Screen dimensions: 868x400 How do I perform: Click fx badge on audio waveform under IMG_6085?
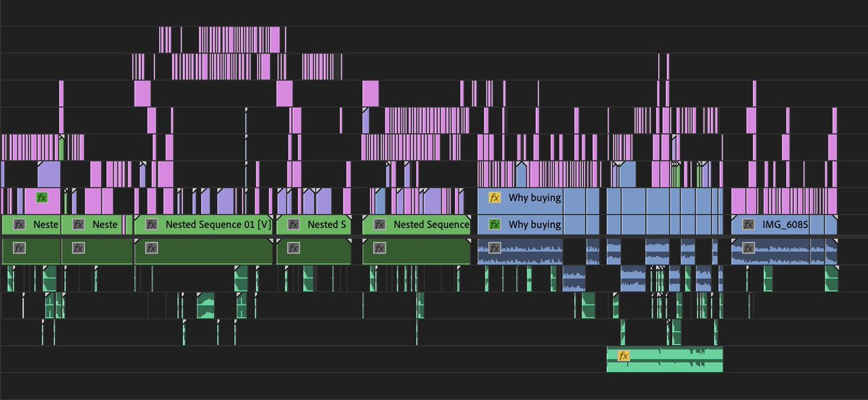749,248
